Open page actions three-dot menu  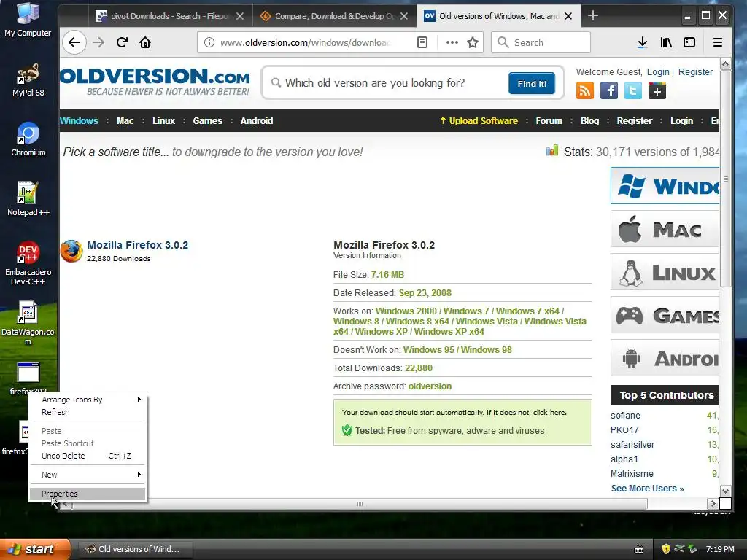pos(452,42)
